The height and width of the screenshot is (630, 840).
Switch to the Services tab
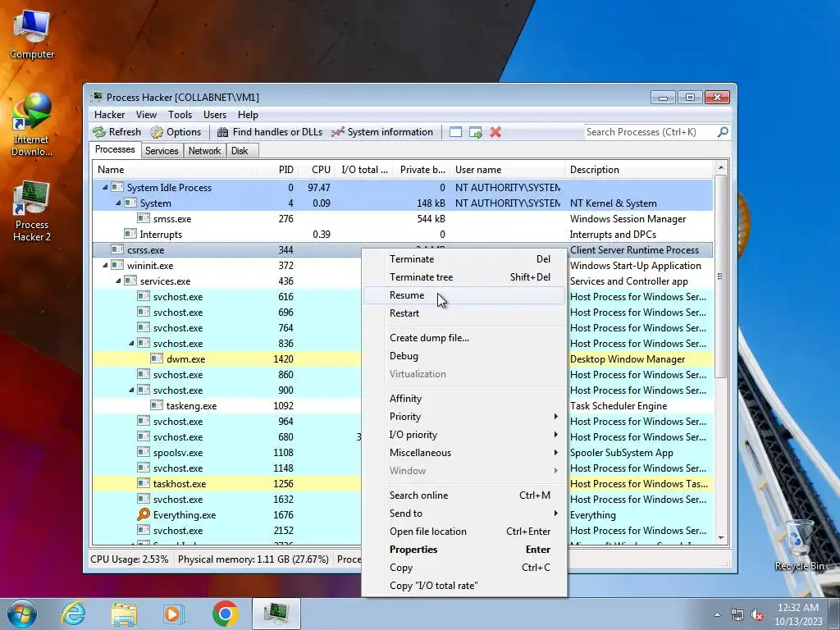[x=162, y=151]
